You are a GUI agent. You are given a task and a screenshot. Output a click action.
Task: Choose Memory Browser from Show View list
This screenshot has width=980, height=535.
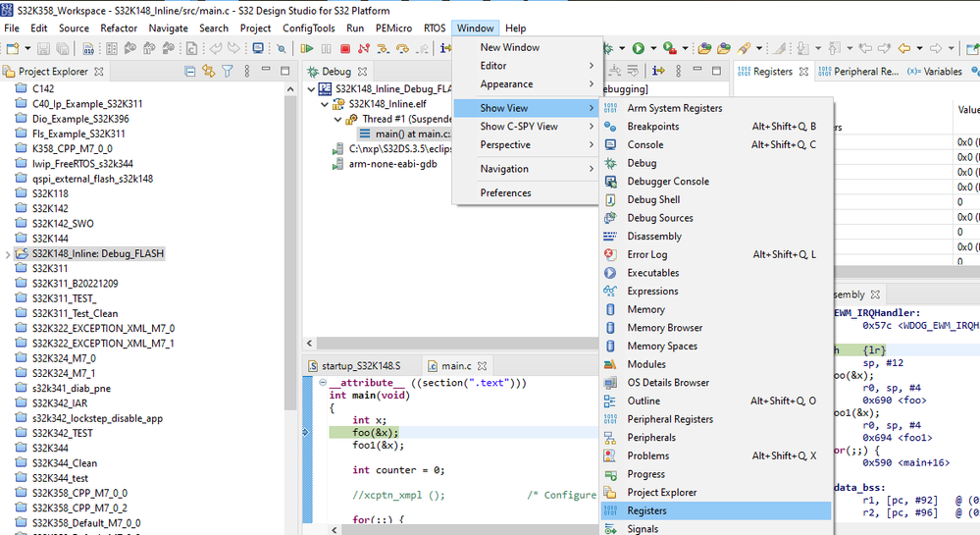pyautogui.click(x=716, y=327)
